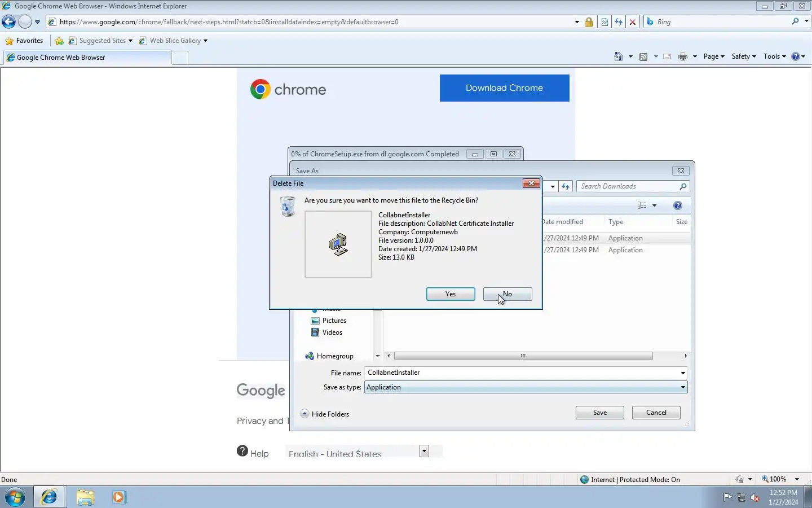Open Windows Explorer from the taskbar

85,497
